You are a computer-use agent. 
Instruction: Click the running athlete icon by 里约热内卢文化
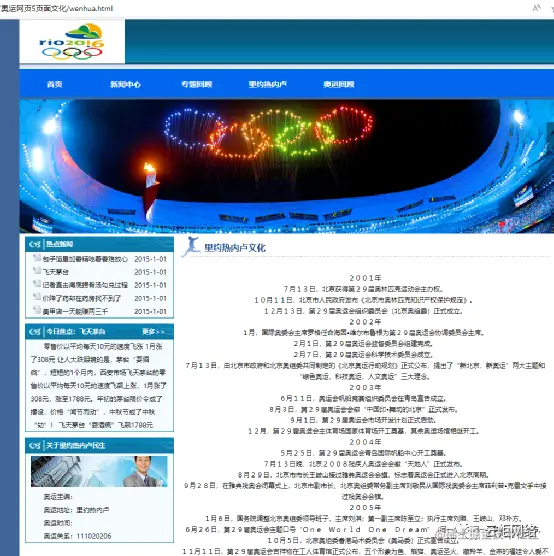pyautogui.click(x=192, y=246)
